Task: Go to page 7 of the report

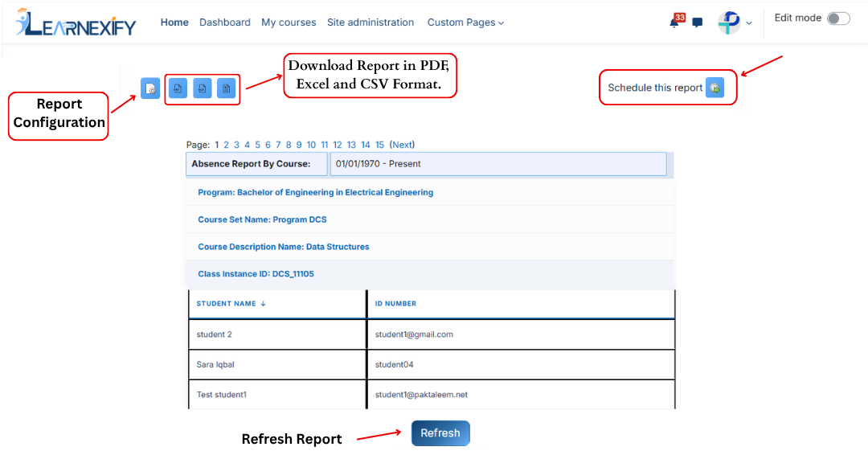Action: point(278,145)
